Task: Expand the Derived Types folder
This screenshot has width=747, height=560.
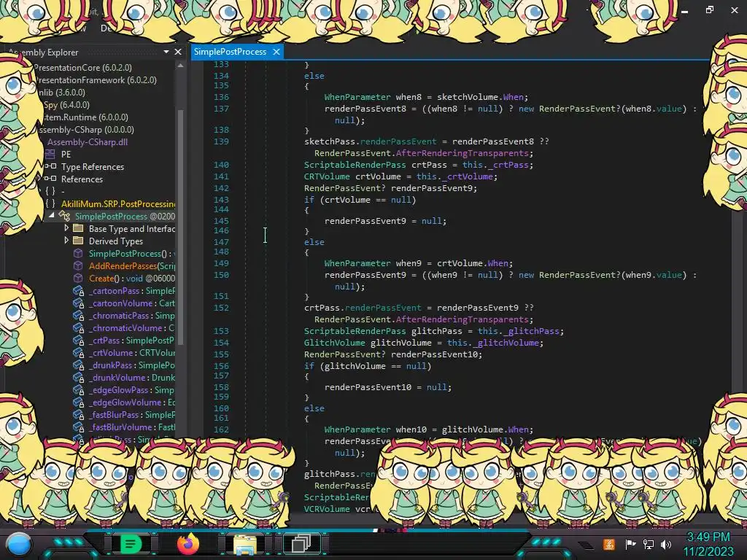Action: coord(66,241)
